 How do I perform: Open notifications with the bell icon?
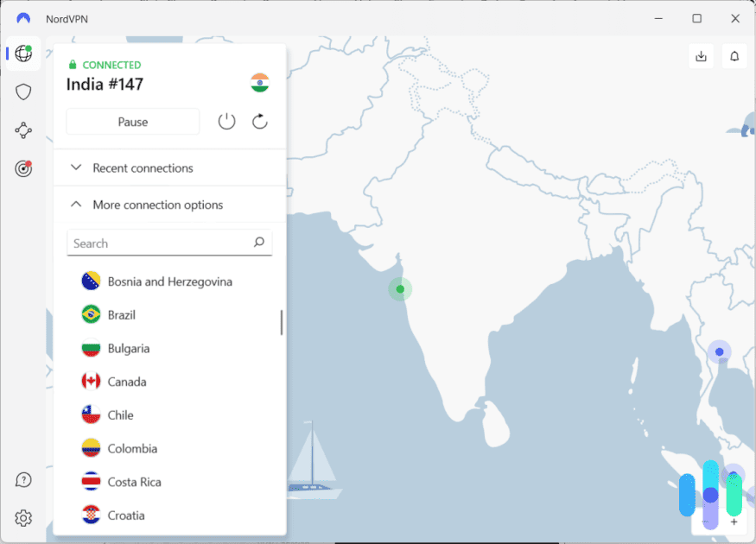point(734,55)
